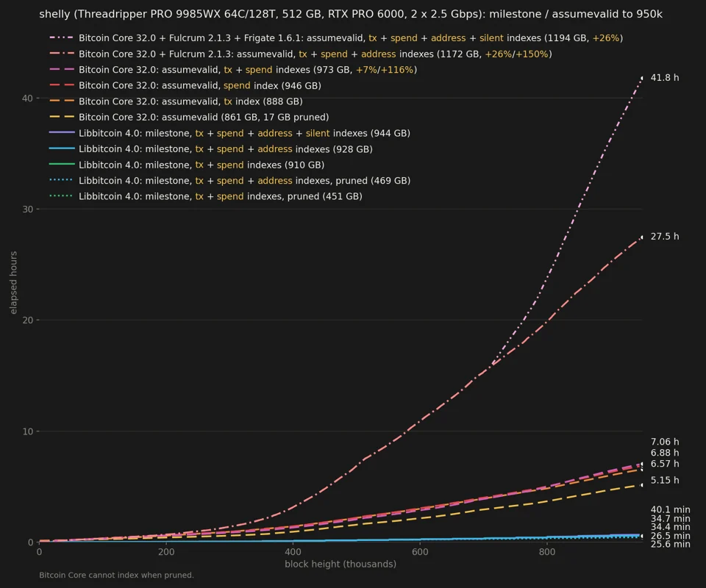Viewport: 706px width, 588px height.
Task: Click the 'elapsed hours' y-axis title
Action: [x=13, y=282]
